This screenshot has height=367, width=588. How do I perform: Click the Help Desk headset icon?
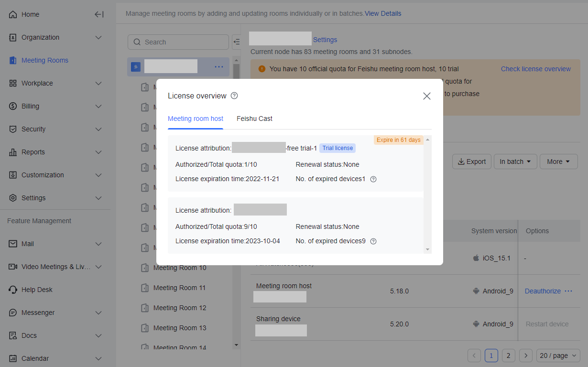[x=13, y=290]
